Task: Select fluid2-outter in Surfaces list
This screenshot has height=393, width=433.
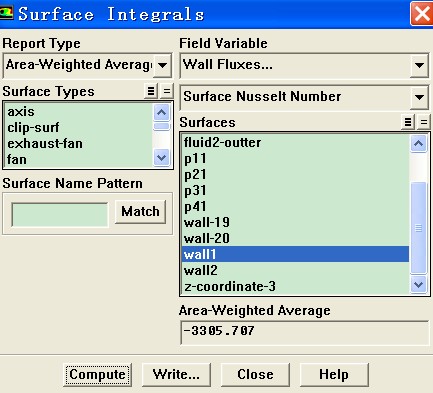Action: tap(295, 143)
